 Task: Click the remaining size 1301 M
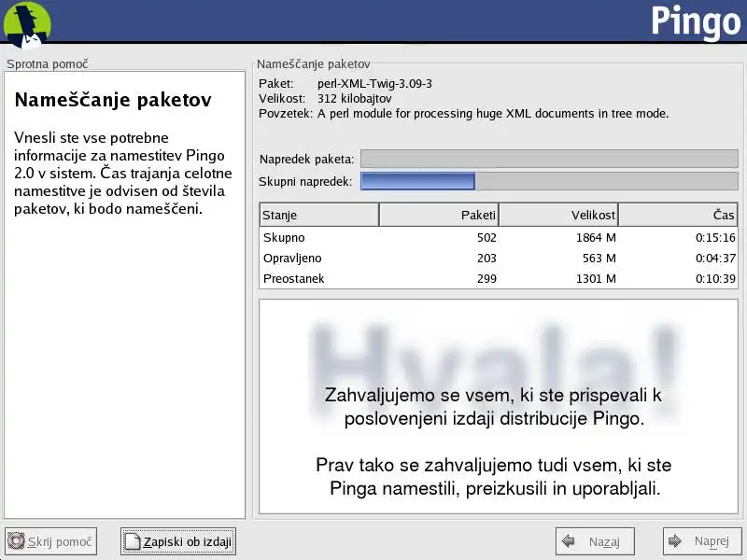(596, 278)
